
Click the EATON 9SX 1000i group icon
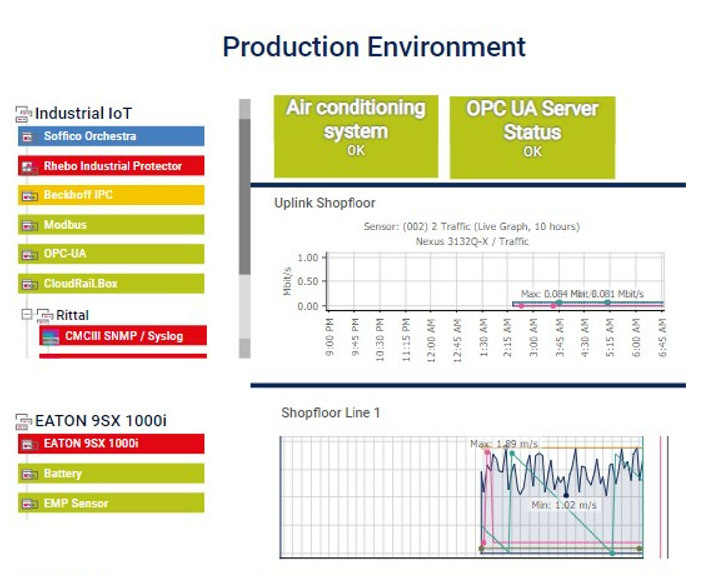coord(24,421)
